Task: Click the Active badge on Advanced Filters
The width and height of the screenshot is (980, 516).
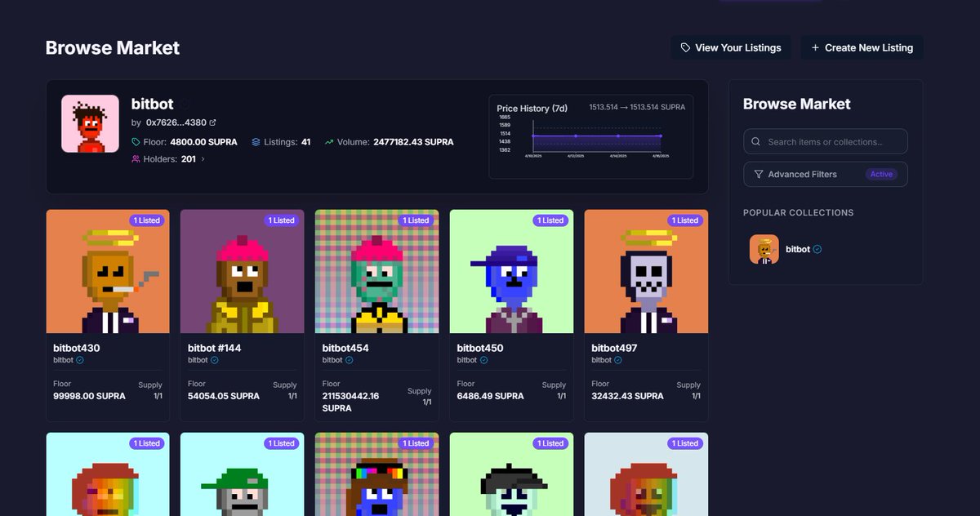Action: (x=881, y=174)
